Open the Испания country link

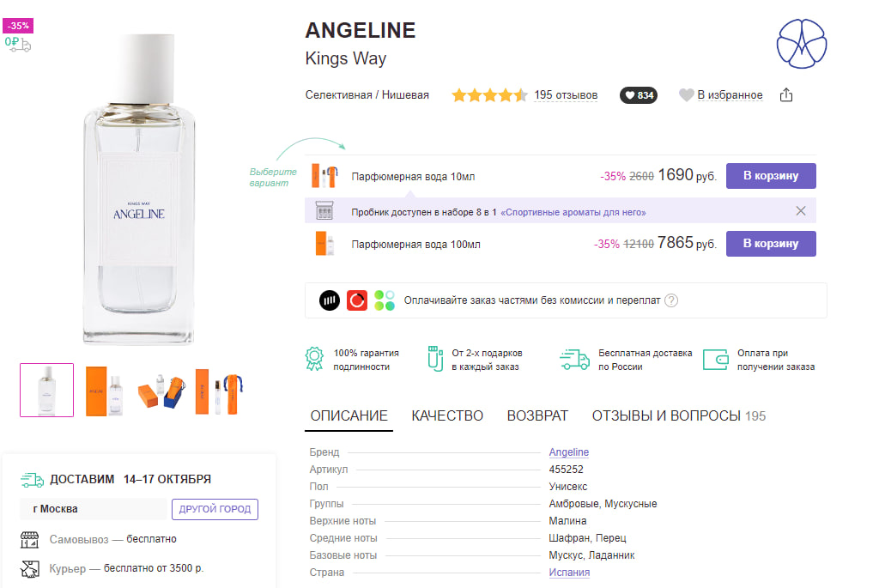tap(569, 573)
